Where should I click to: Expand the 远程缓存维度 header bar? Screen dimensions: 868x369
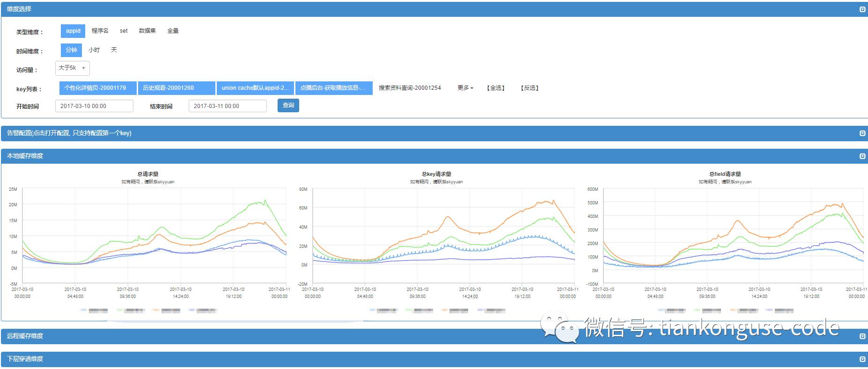(434, 336)
